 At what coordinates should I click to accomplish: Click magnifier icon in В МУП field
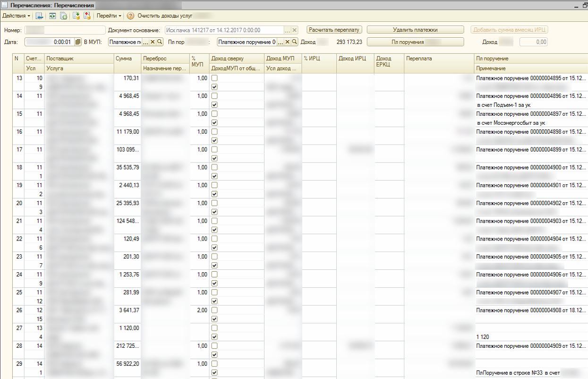[160, 42]
